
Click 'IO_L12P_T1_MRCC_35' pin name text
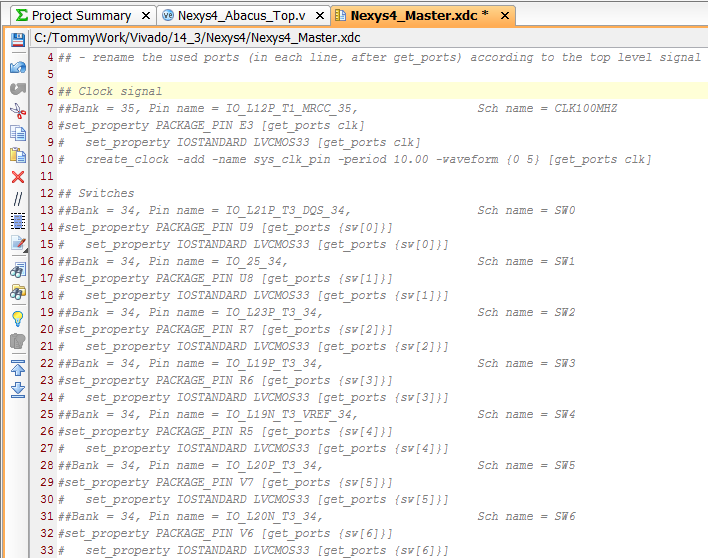click(x=289, y=108)
